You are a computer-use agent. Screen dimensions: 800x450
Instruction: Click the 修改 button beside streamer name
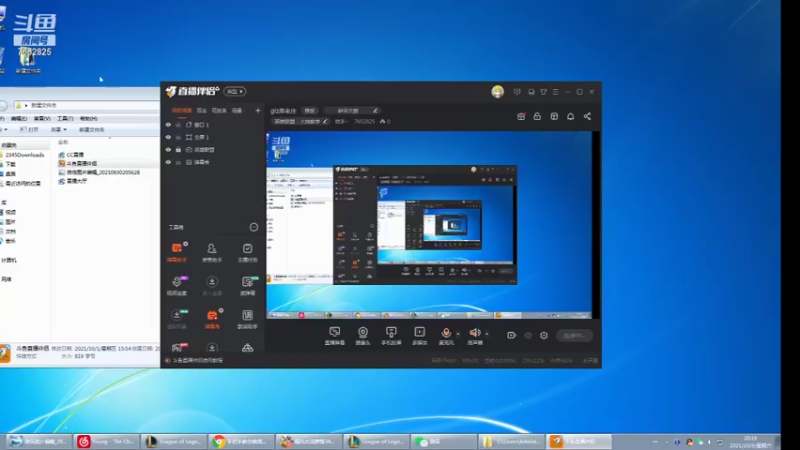click(310, 111)
